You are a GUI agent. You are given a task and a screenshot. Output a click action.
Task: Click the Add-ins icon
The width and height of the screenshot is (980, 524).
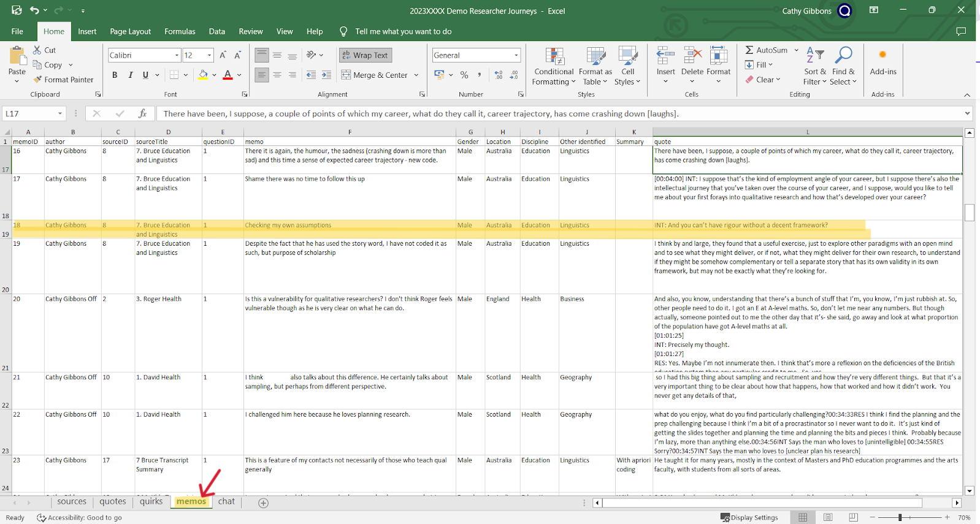882,55
